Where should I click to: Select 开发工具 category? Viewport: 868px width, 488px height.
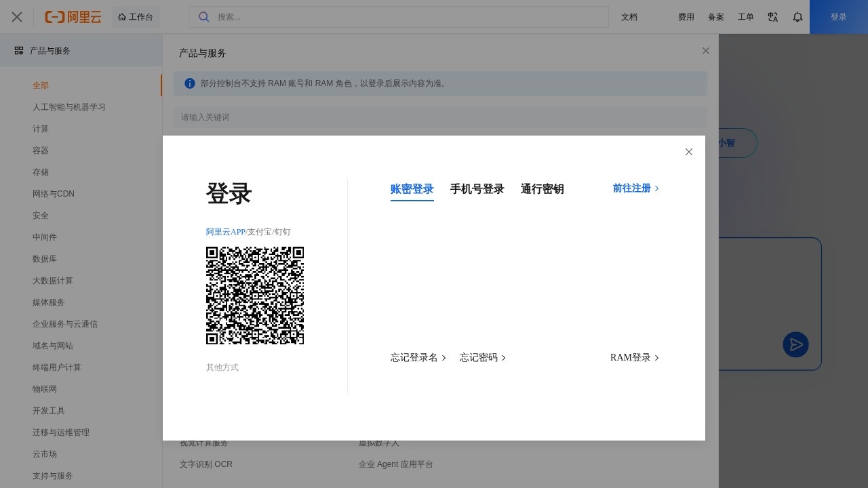tap(49, 411)
